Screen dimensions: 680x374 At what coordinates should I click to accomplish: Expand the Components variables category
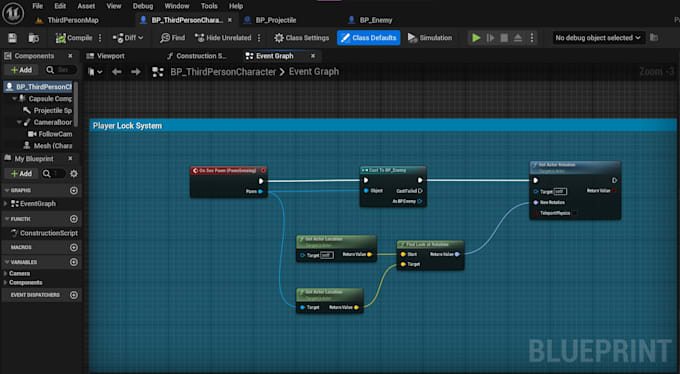pos(5,282)
